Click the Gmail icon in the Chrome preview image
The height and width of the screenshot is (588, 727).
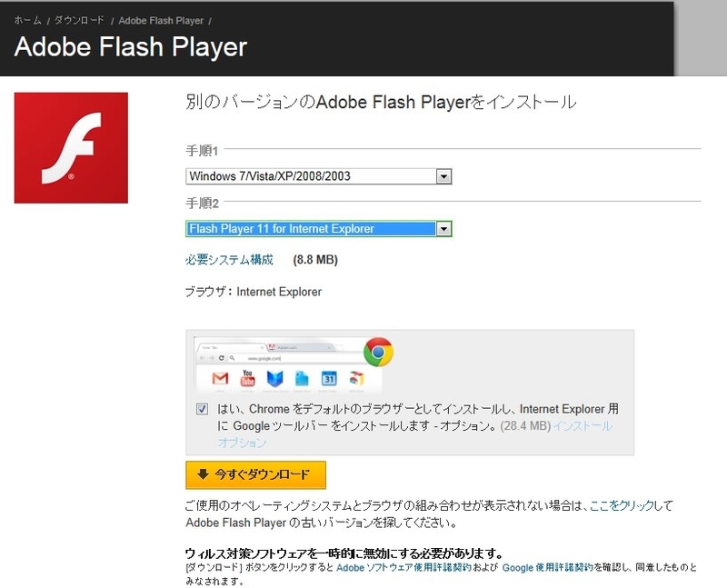click(x=222, y=376)
